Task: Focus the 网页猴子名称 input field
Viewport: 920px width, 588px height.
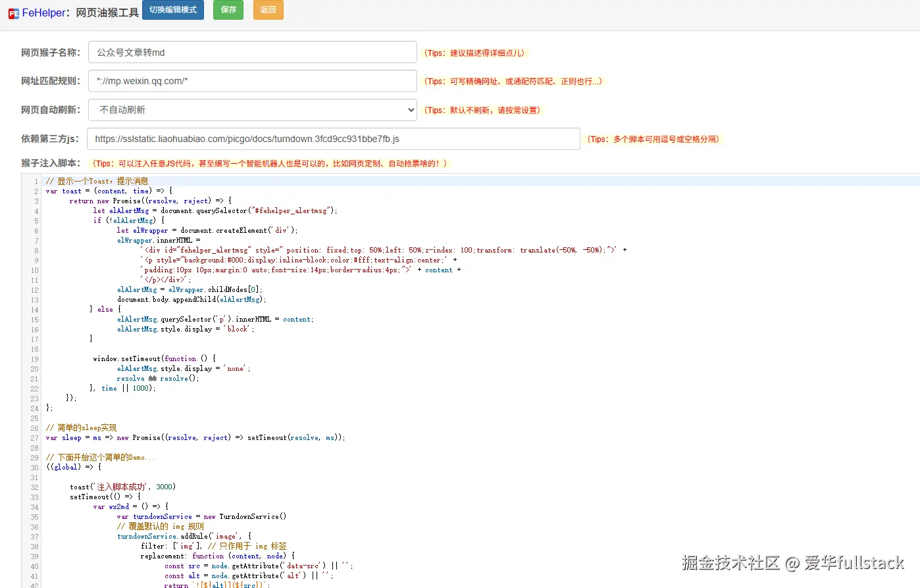Action: pyautogui.click(x=253, y=53)
